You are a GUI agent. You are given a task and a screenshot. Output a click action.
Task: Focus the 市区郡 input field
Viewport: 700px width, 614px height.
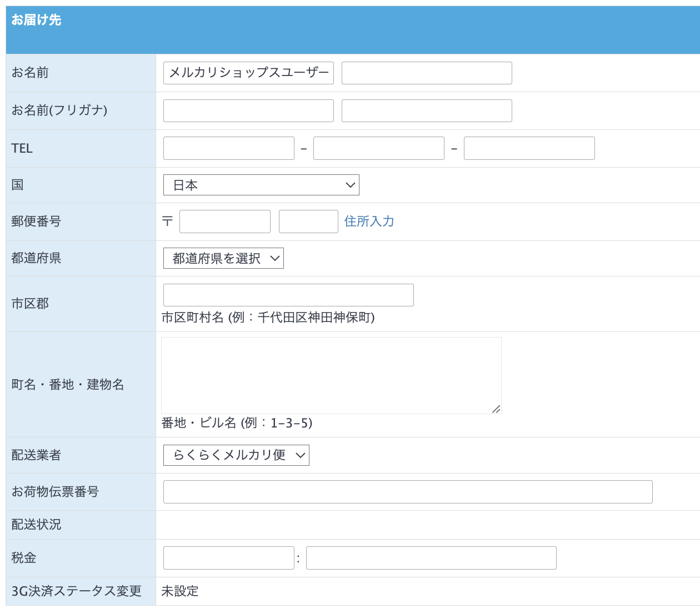288,295
